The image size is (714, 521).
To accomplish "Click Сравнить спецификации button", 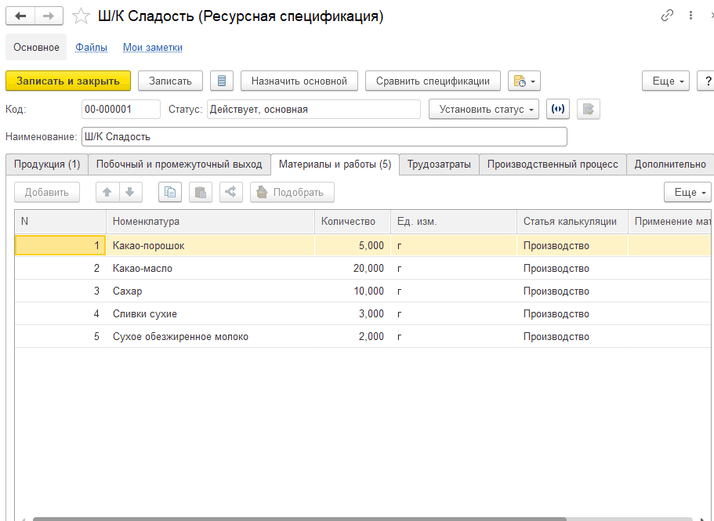I will [432, 81].
